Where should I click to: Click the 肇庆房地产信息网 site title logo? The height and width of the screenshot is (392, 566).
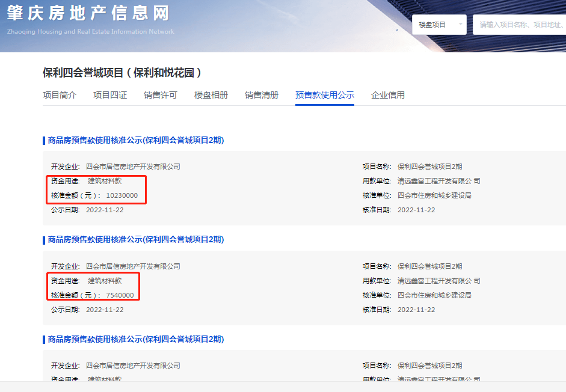coord(88,13)
